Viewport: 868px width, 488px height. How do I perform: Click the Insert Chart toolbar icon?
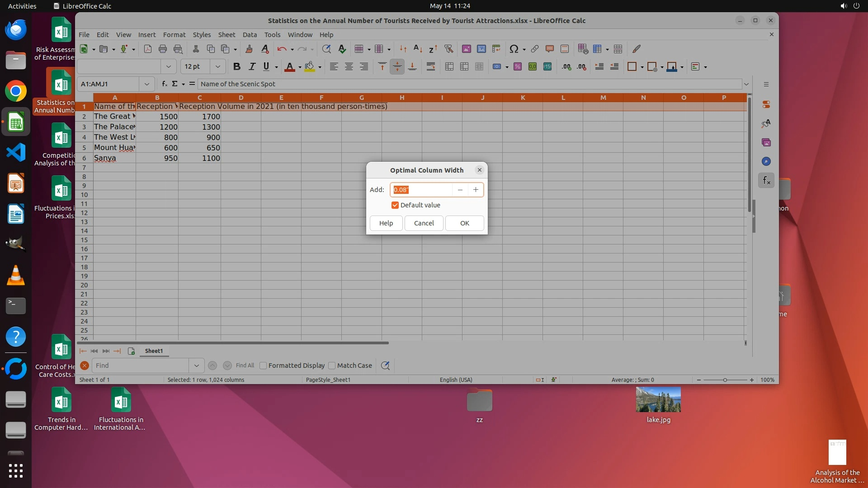[481, 49]
